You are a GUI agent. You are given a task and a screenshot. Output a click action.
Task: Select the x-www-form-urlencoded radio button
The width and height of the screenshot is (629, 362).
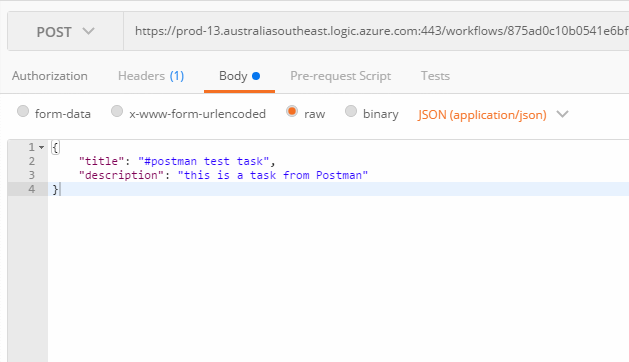[x=117, y=111]
